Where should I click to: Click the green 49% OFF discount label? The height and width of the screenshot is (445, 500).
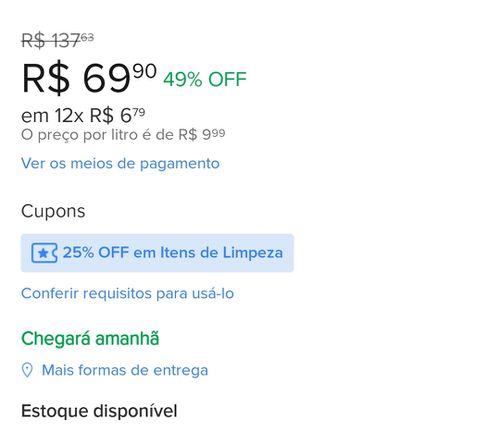(205, 79)
